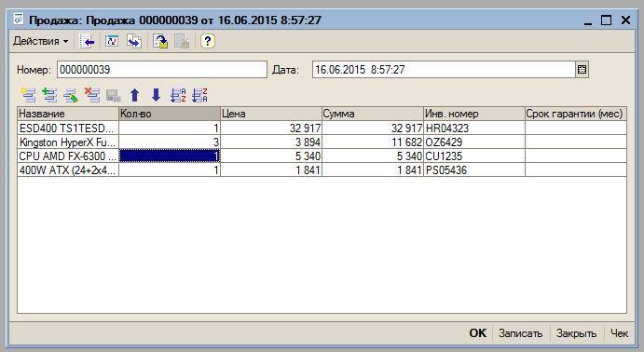
Task: Click the 5 340 cell in the Цена column
Action: (271, 156)
